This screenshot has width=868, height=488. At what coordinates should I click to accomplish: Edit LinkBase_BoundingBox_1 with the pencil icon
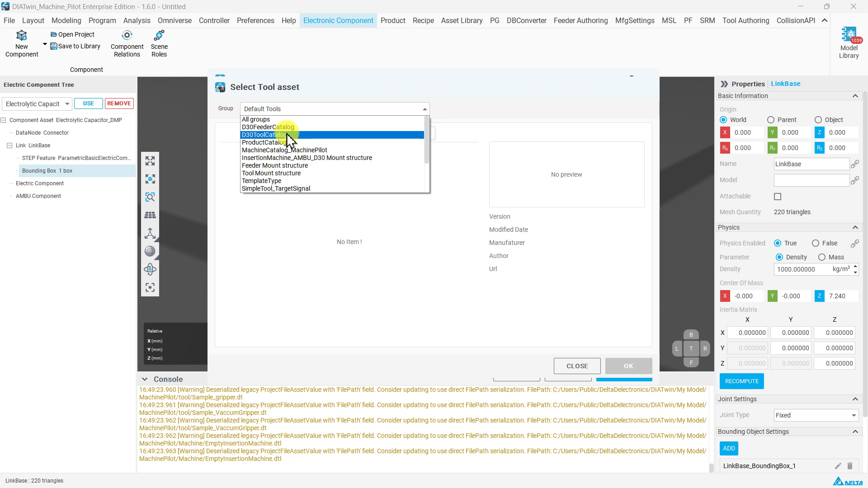[838, 466]
